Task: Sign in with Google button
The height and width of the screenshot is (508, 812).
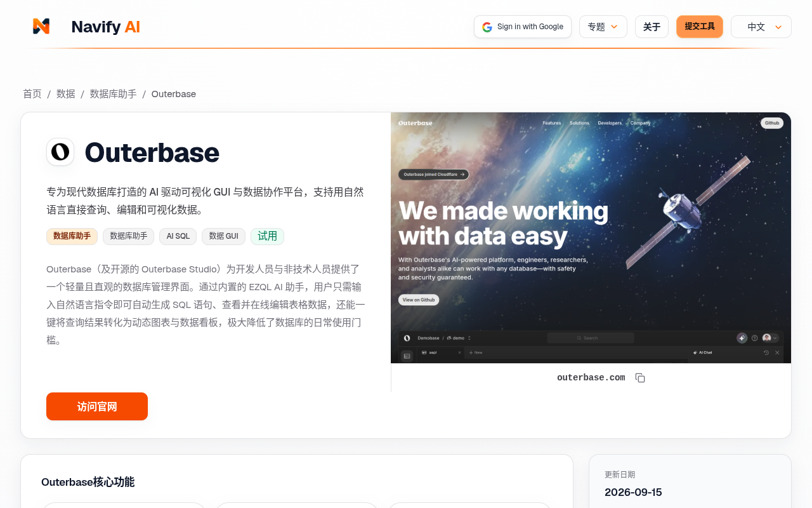Action: [523, 27]
